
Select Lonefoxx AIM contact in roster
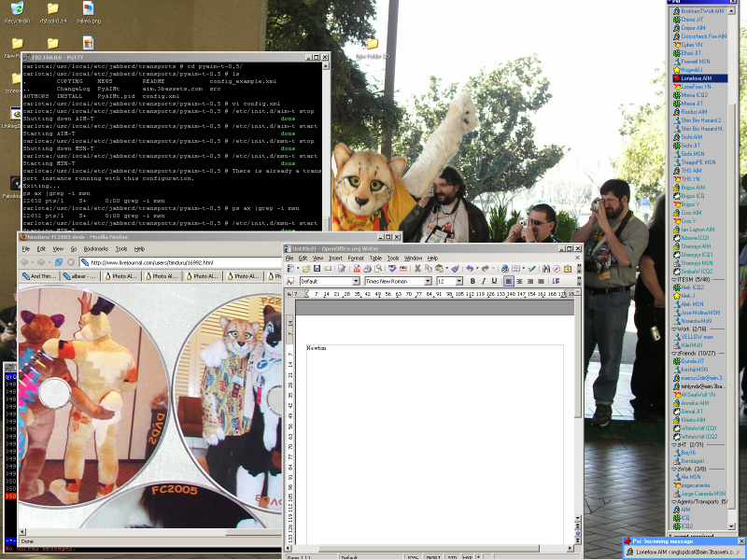coord(696,78)
